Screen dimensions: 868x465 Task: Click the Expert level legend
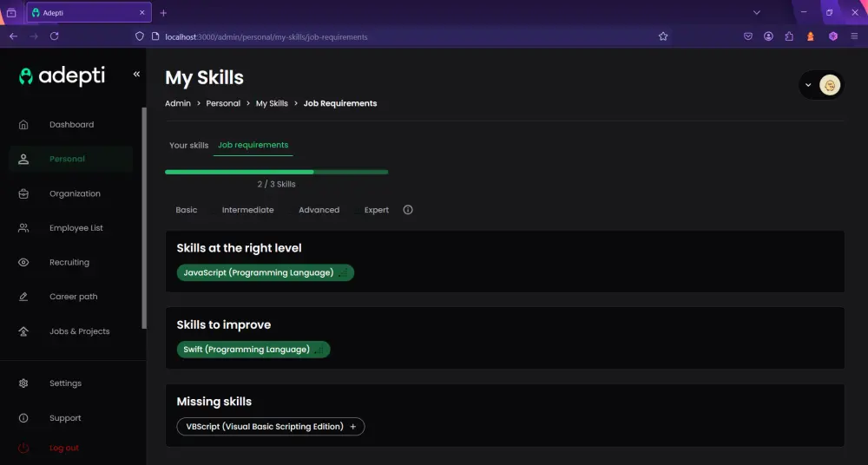point(377,210)
